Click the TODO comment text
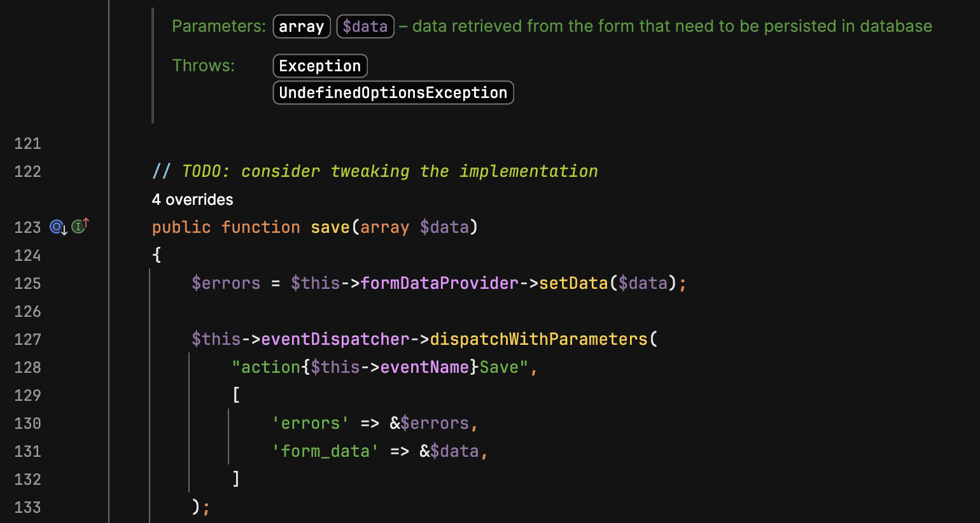 click(389, 172)
